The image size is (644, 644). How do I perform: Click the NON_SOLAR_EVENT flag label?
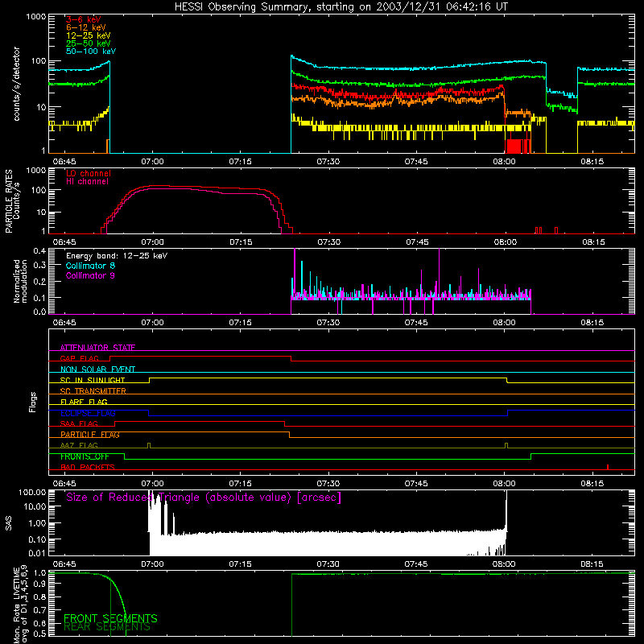tap(97, 369)
